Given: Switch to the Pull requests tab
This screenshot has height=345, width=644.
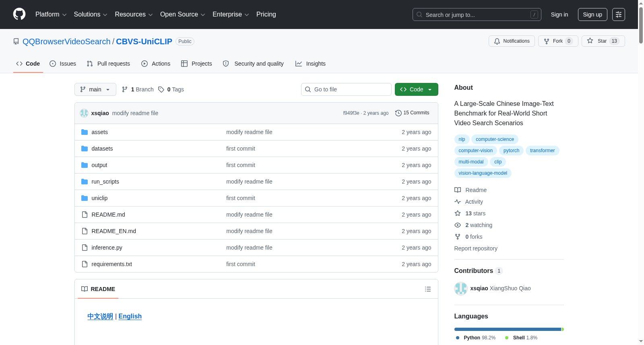Looking at the screenshot, I should pyautogui.click(x=108, y=64).
